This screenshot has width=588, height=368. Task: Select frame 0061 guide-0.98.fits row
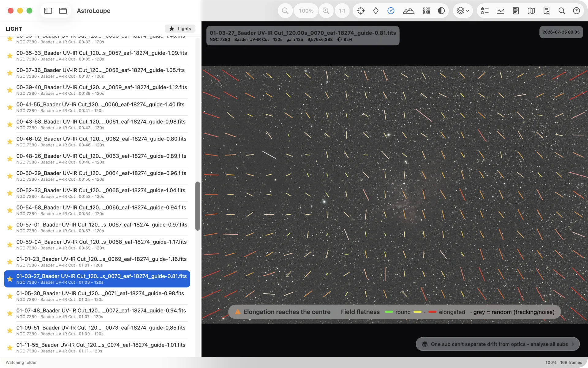[97, 124]
